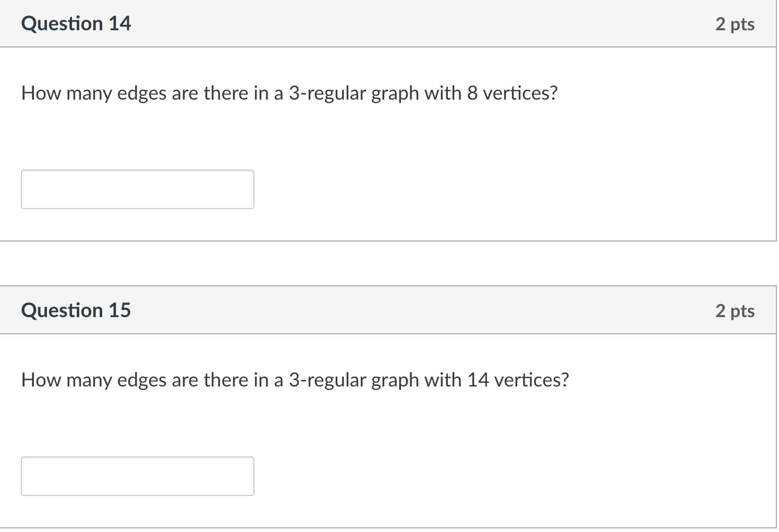Click inside the empty text box under Question 15
This screenshot has height=532, width=779.
coord(137,476)
